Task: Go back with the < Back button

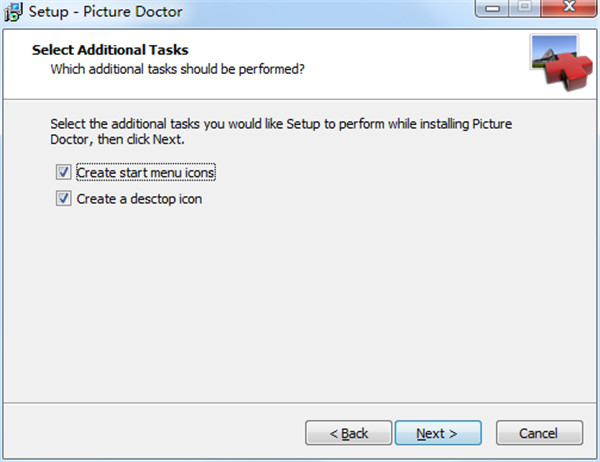Action: [349, 433]
